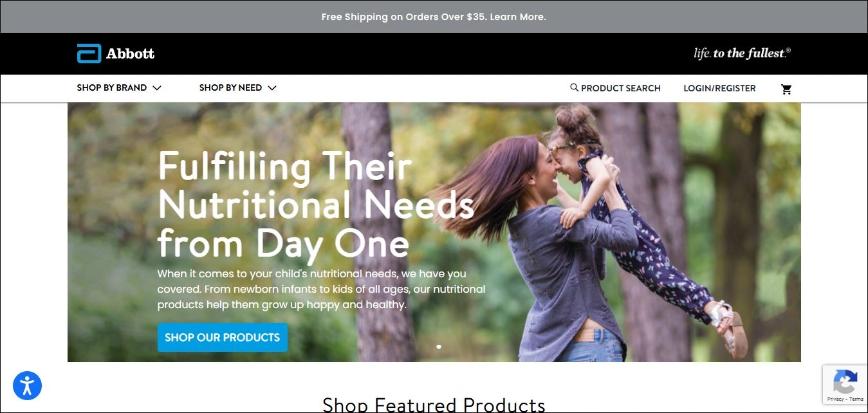
Task: Click the Fulfilling Their Nutritional Needs headline
Action: 316,205
